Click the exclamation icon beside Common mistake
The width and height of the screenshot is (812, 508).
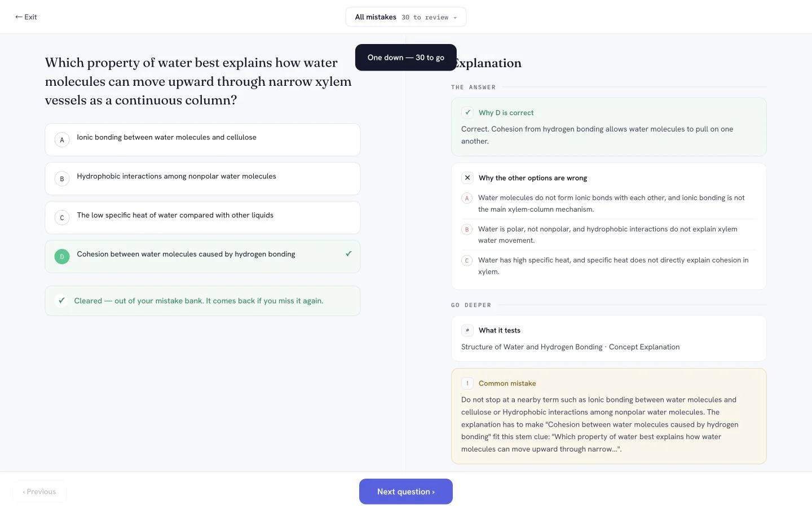pos(467,383)
